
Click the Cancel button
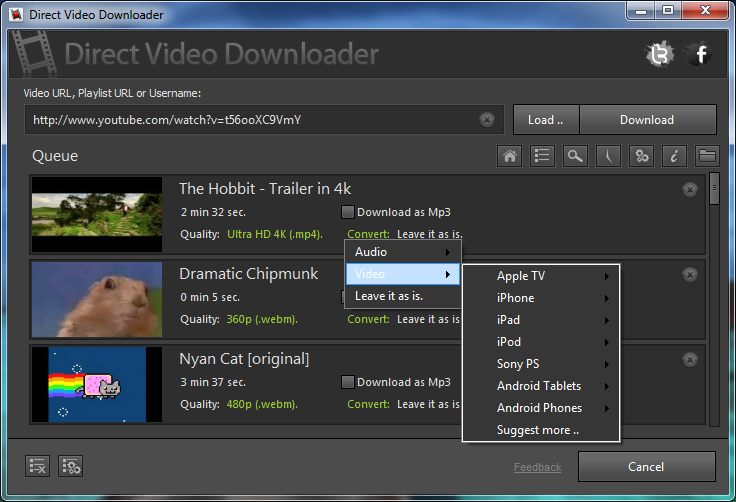pyautogui.click(x=646, y=467)
